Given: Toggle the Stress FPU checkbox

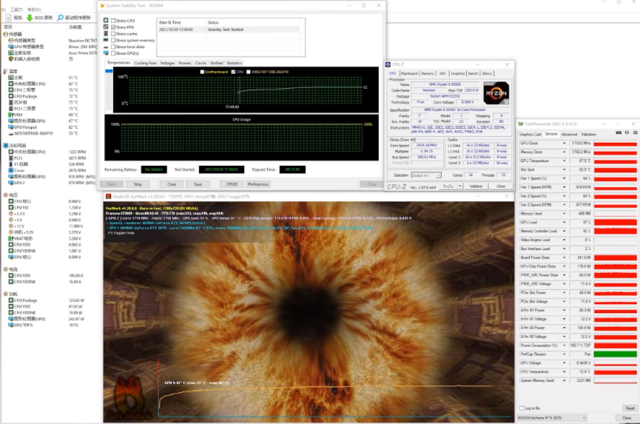Looking at the screenshot, I should point(113,27).
